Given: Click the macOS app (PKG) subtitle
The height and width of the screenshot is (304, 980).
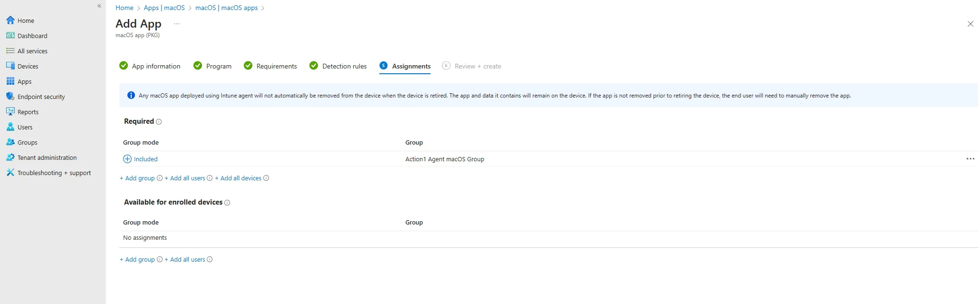Looking at the screenshot, I should 137,35.
